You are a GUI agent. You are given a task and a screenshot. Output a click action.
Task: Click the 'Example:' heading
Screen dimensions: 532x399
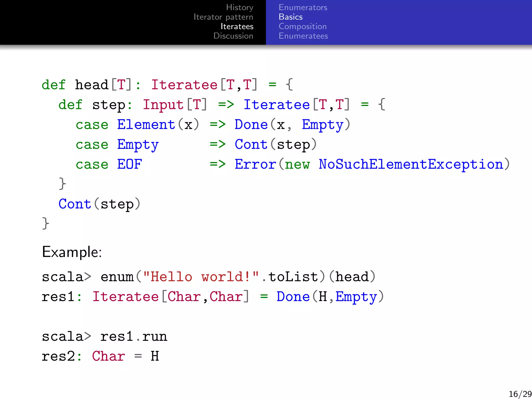pos(72,252)
